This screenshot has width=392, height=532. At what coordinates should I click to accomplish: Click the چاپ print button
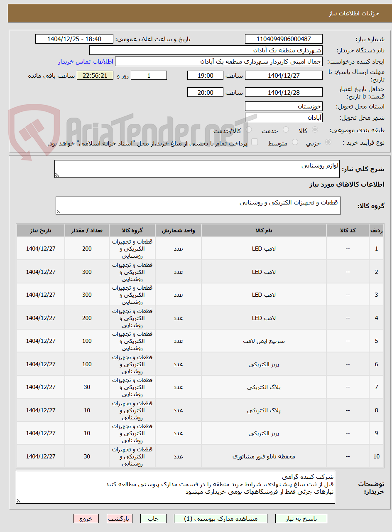pos(153,519)
